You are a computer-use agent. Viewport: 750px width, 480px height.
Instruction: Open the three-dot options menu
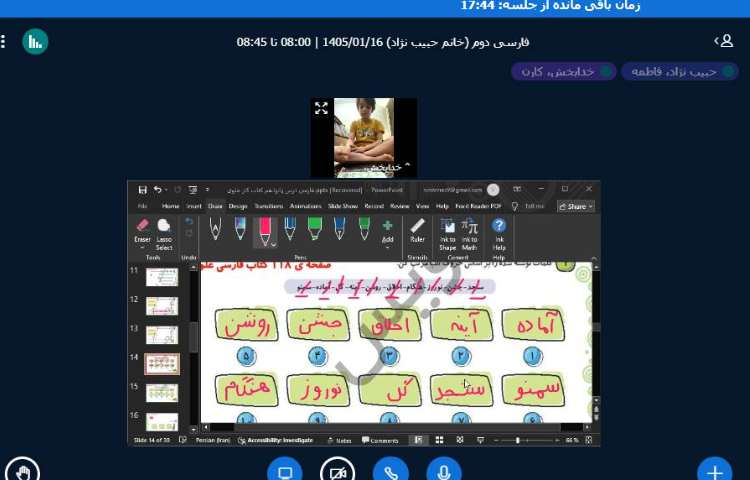point(3,42)
